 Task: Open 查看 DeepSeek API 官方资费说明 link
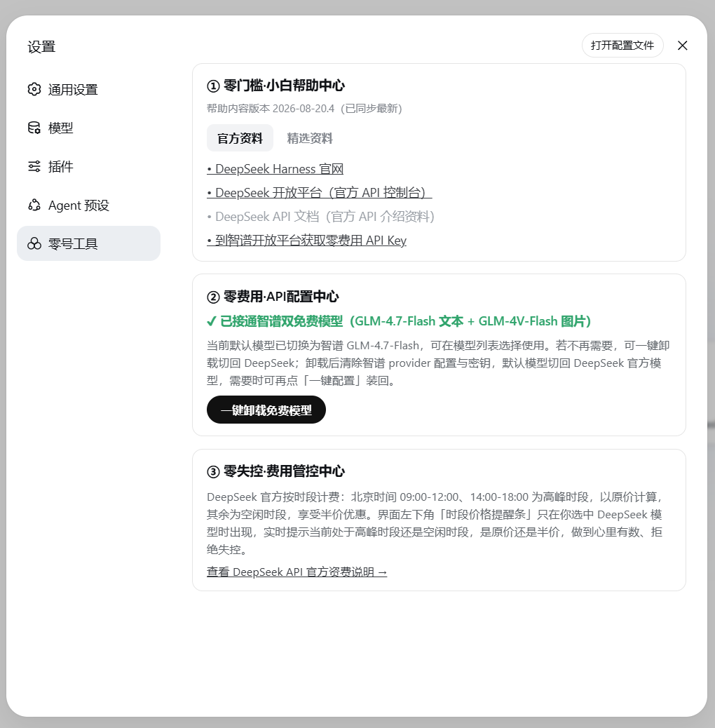point(297,572)
